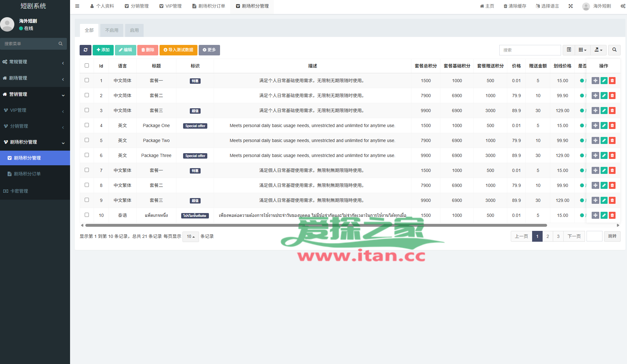
Task: Click the table 搜索 input field
Action: coord(530,50)
